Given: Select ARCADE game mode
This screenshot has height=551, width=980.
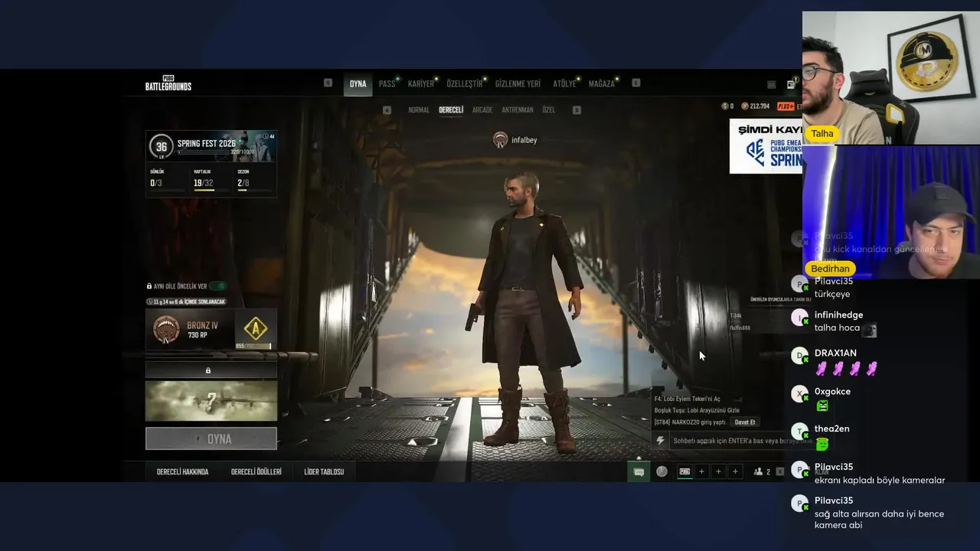Looking at the screenshot, I should [x=482, y=110].
